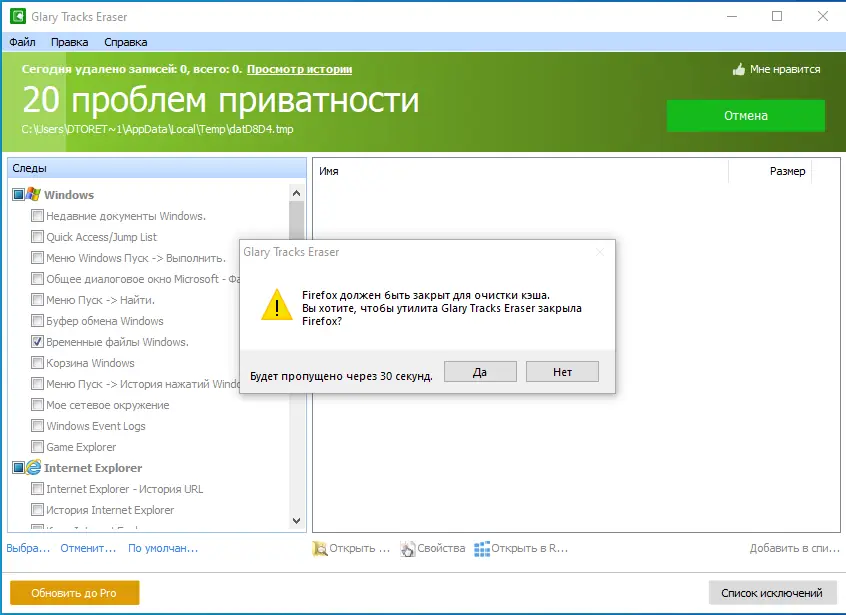The width and height of the screenshot is (846, 615).
Task: Click the Нет button in the dialog
Action: pos(562,372)
